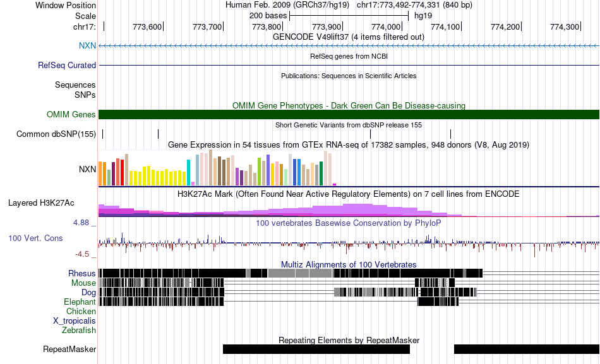Select the Mouse species label
The height and width of the screenshot is (364, 600).
[83, 283]
